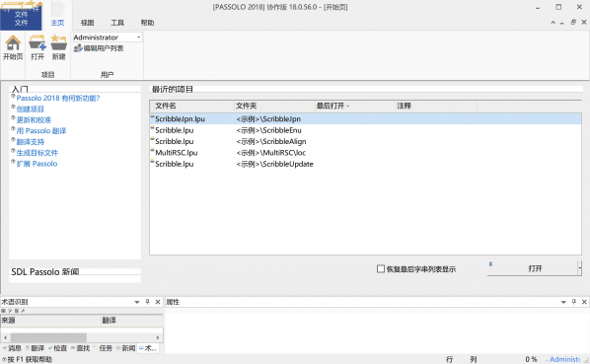Enable 恢复最后字串列表显示 checkbox

coord(381,269)
